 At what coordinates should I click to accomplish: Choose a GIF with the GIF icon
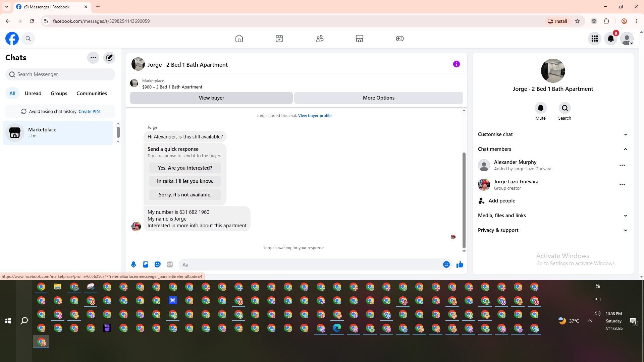coord(170,264)
